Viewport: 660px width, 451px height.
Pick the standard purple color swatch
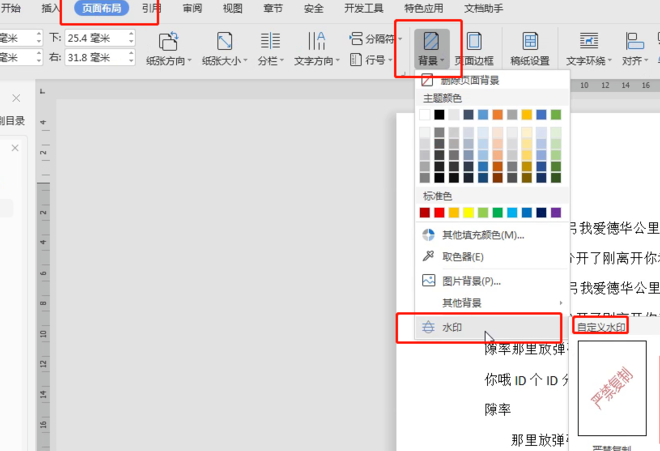pyautogui.click(x=556, y=213)
